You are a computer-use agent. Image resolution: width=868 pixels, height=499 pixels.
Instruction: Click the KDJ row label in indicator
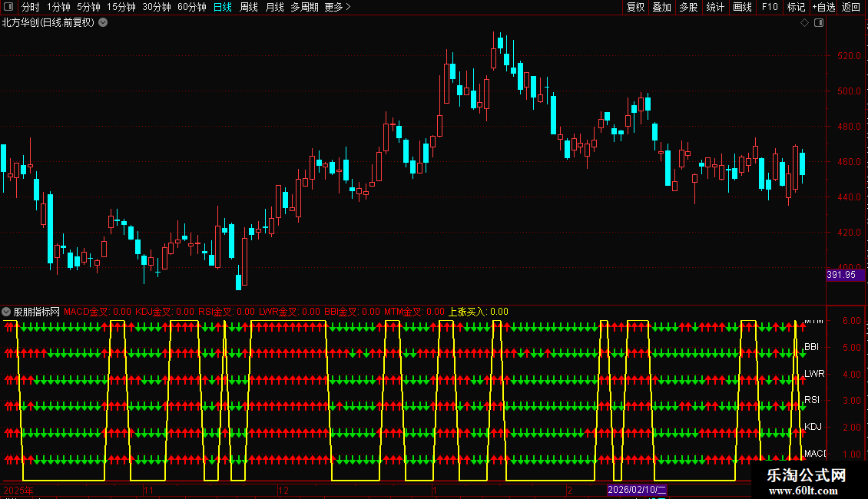[813, 427]
